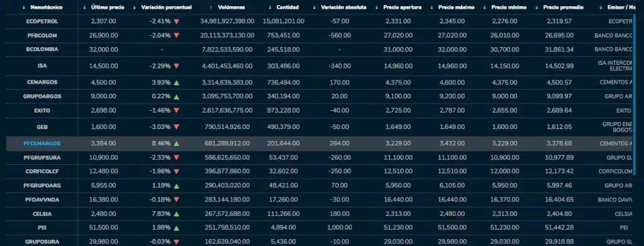Select the GEB ticker cell
Image resolution: width=644 pixels, height=246 pixels.
click(x=42, y=127)
